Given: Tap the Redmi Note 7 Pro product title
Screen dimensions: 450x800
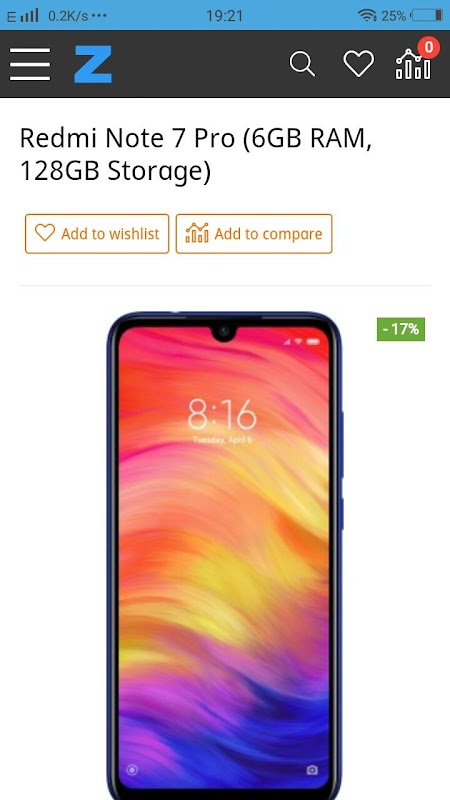Looking at the screenshot, I should pyautogui.click(x=196, y=155).
